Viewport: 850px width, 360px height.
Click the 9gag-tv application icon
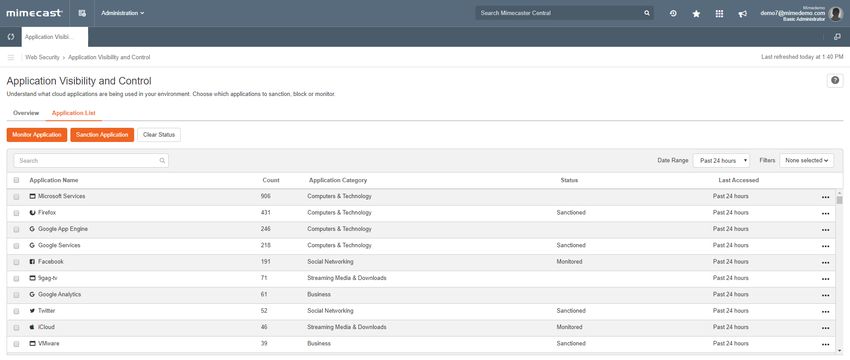click(33, 278)
